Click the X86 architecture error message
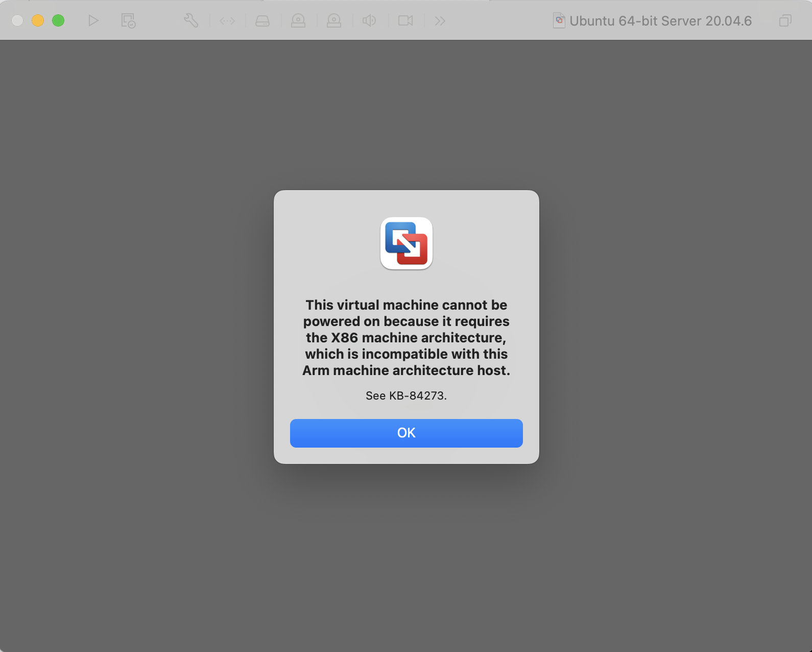 tap(407, 338)
